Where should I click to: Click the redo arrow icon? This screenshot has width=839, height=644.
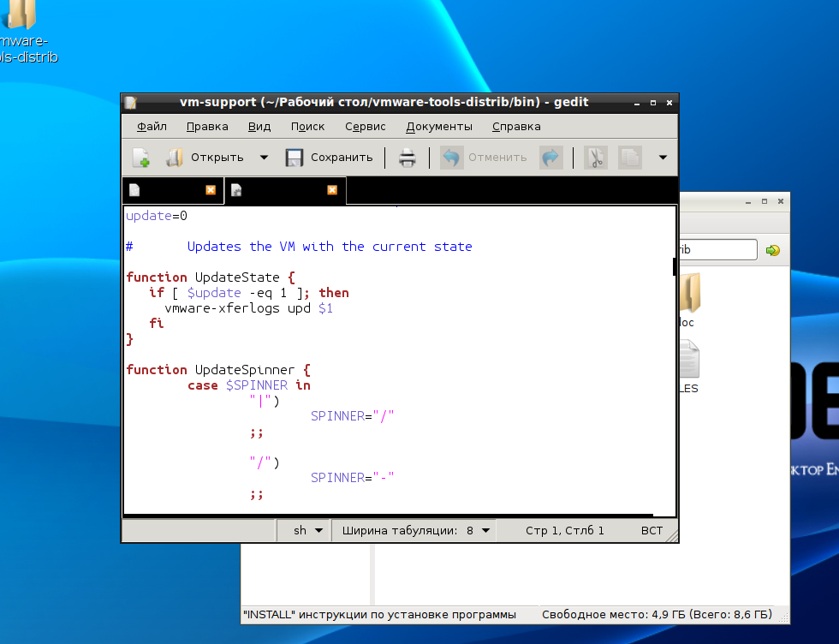(550, 158)
